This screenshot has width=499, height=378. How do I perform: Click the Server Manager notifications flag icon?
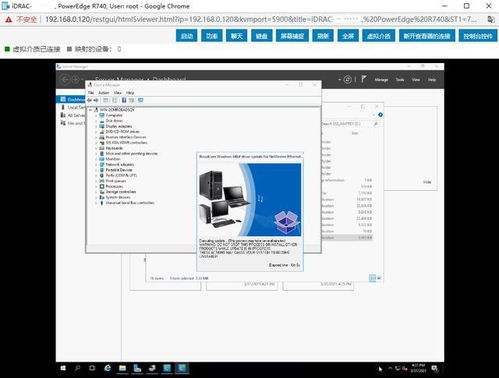click(364, 79)
